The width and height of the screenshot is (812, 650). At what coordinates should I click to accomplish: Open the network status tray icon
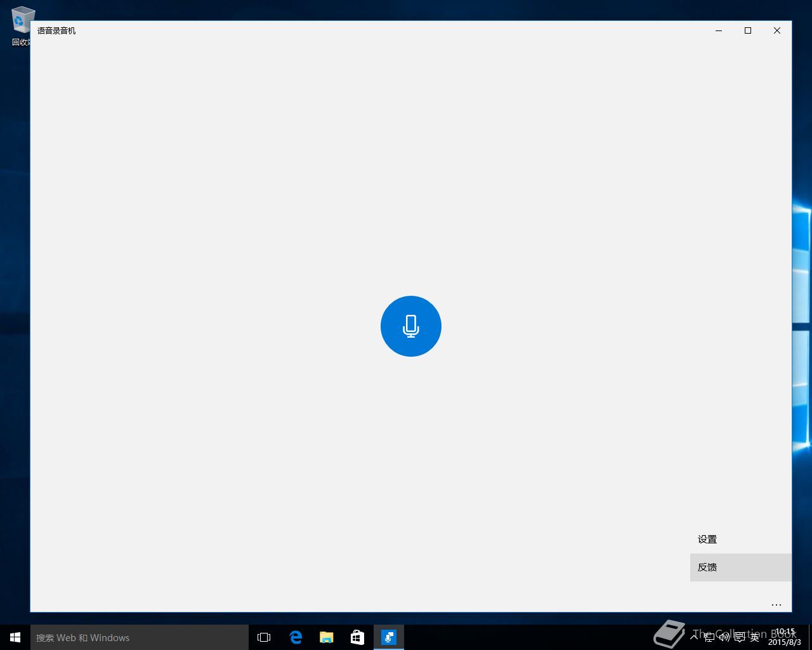pyautogui.click(x=709, y=637)
